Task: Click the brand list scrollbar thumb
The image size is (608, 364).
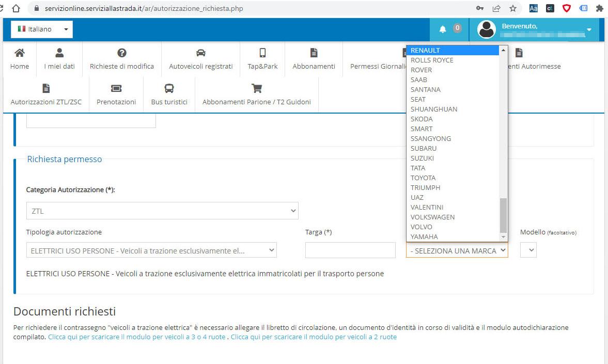Action: [503, 215]
